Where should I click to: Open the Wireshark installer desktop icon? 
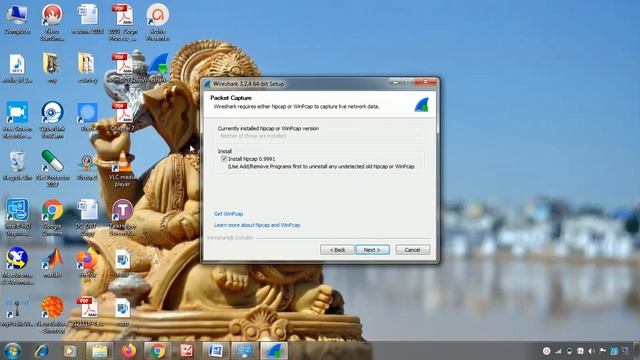coord(158,69)
